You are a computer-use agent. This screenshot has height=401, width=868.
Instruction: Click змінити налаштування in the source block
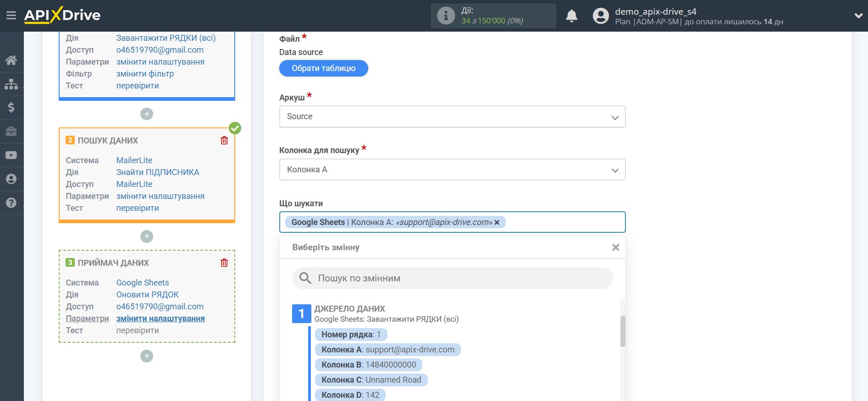(160, 62)
